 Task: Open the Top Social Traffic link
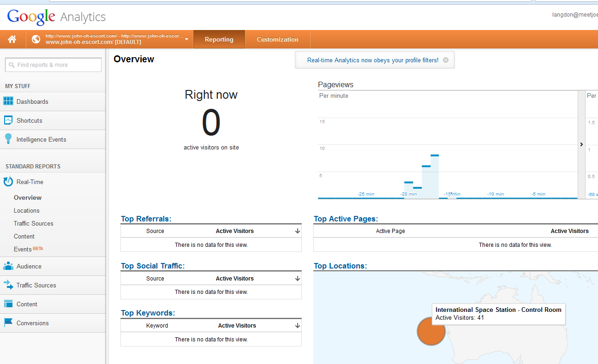point(153,266)
